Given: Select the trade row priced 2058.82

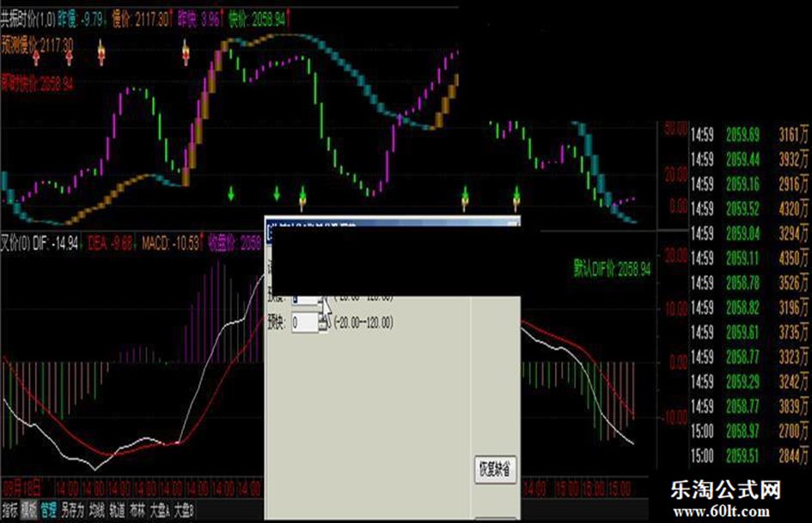Looking at the screenshot, I should click(x=749, y=307).
